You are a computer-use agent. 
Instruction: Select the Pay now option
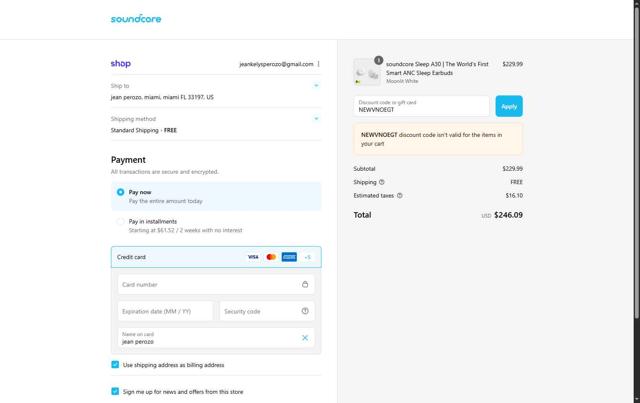tap(121, 191)
